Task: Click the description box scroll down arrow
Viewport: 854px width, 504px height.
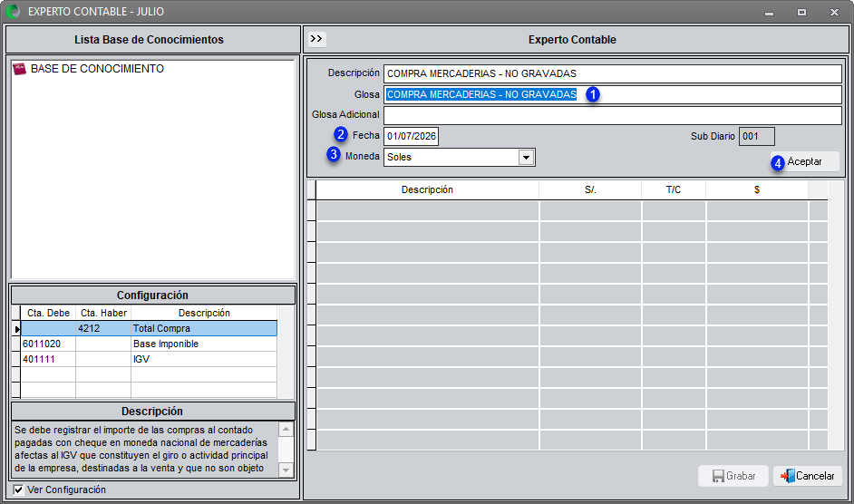Action: coord(286,470)
